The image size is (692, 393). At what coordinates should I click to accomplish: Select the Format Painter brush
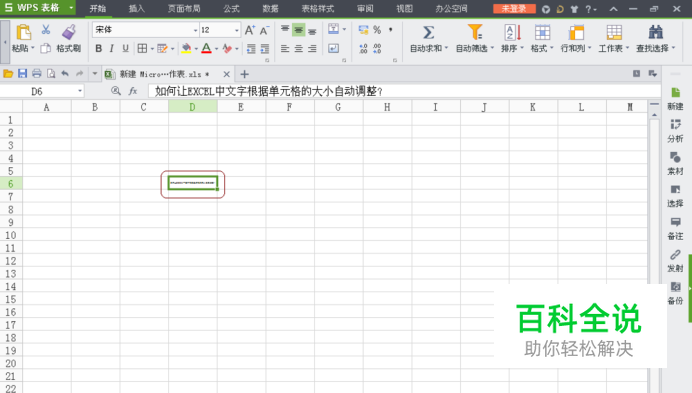pyautogui.click(x=69, y=32)
